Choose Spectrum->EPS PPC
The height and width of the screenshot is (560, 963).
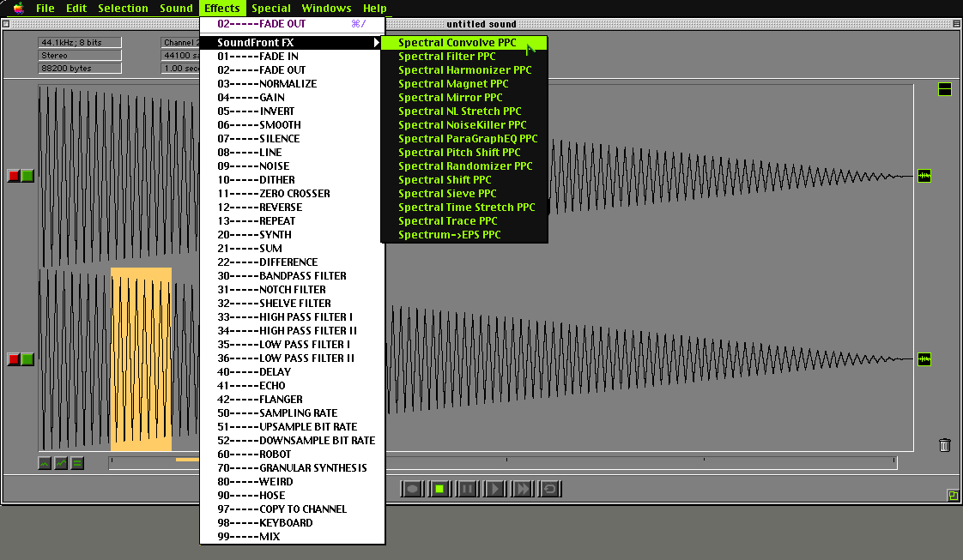point(463,234)
